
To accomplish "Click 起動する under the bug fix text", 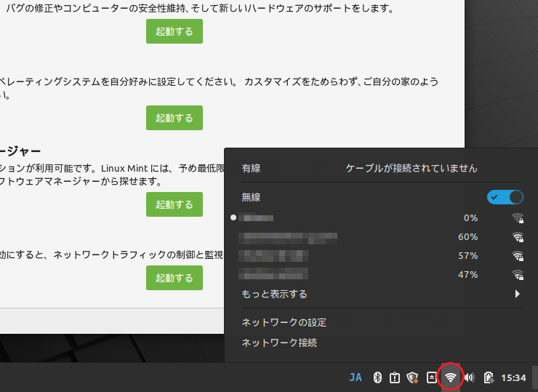I will 174,31.
